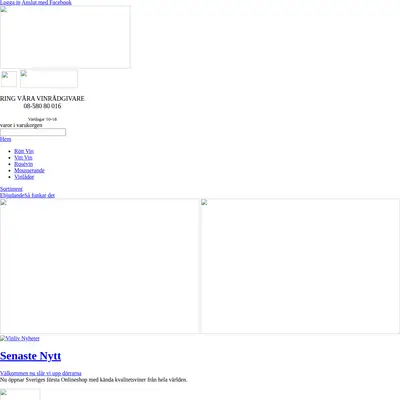
Task: Click Vinliv Nyheter image link
Action: point(20,338)
